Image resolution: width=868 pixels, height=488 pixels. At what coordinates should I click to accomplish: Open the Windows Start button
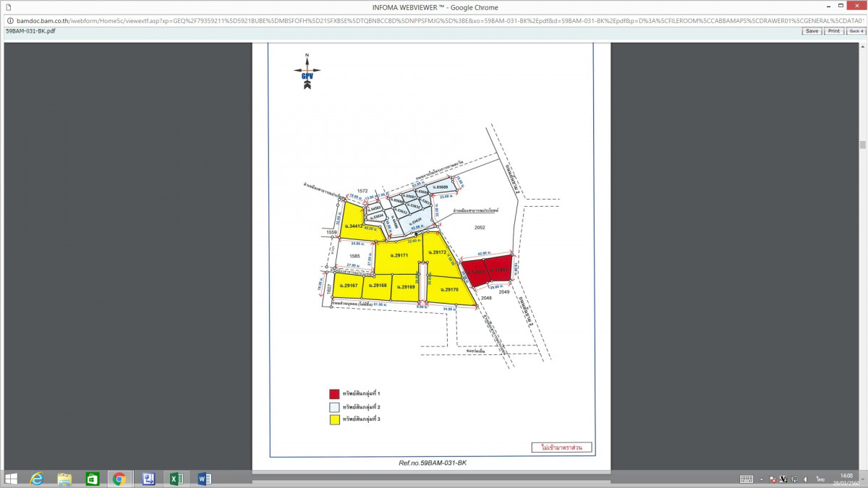point(12,479)
